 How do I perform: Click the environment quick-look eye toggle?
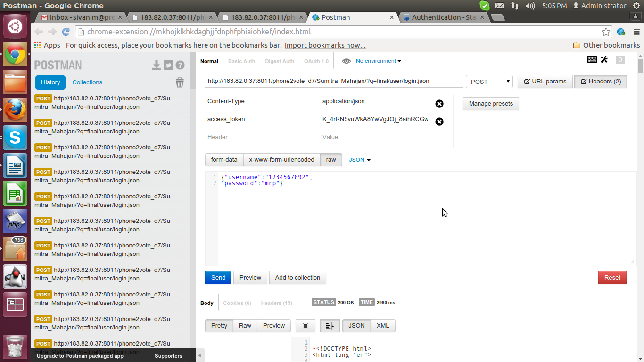pyautogui.click(x=347, y=61)
